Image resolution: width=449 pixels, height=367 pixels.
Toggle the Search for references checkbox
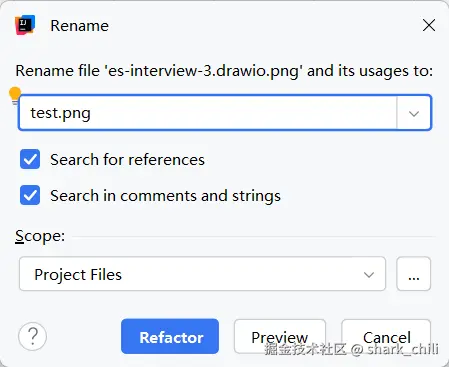point(30,159)
